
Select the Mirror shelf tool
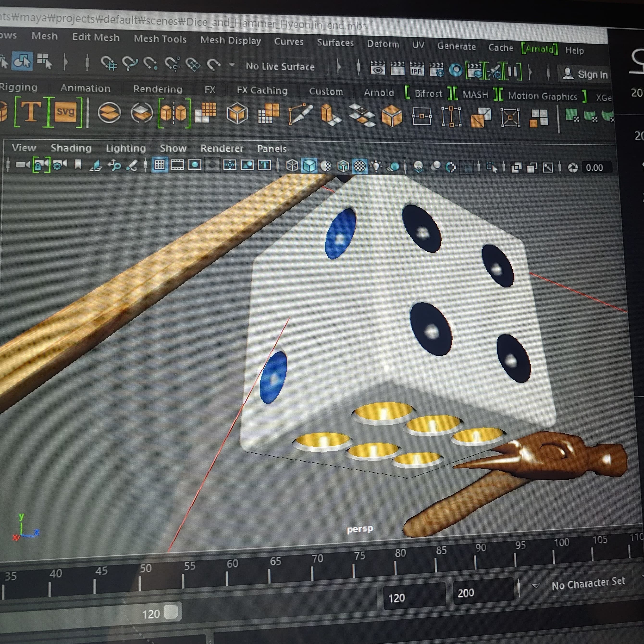click(x=174, y=113)
